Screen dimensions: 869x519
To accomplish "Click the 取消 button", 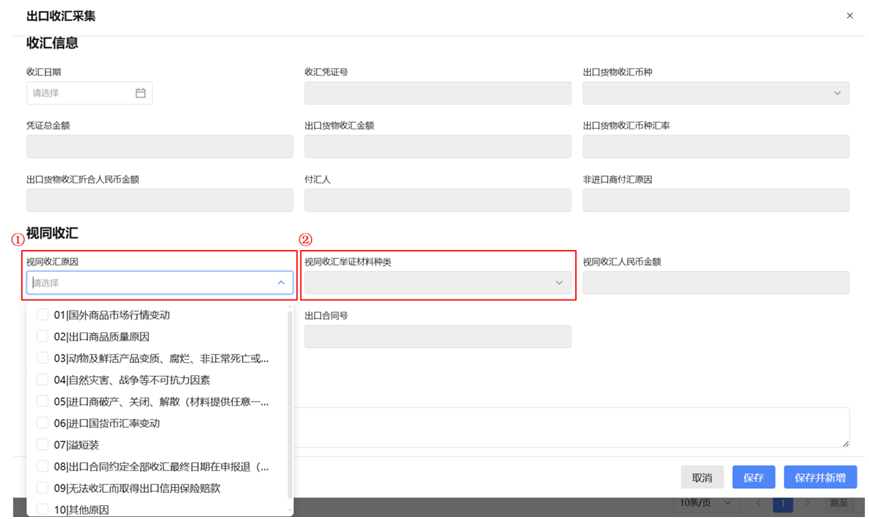I will coord(702,478).
